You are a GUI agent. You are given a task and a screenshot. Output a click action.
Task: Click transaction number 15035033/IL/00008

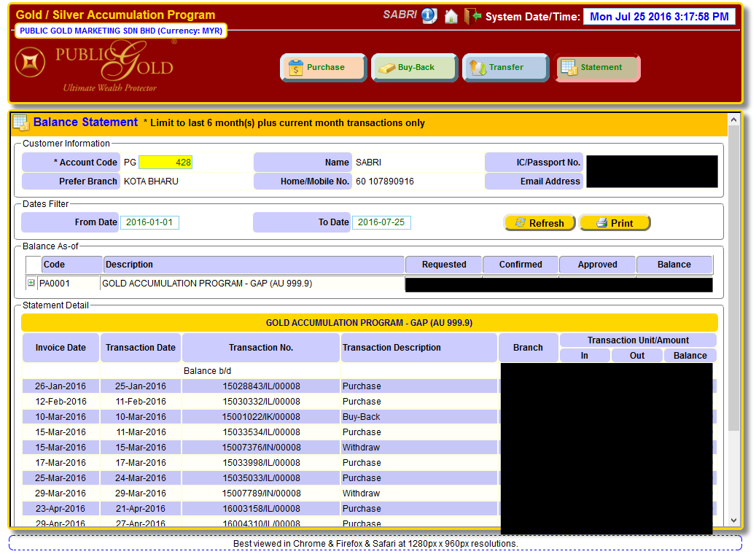(x=261, y=478)
